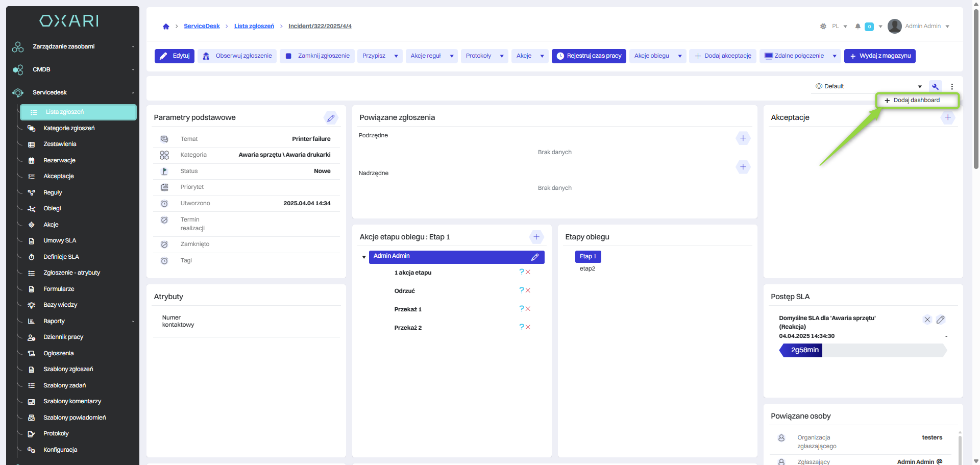This screenshot has height=465, width=980.
Task: Expand the Raporty sidebar submenu
Action: [x=133, y=321]
